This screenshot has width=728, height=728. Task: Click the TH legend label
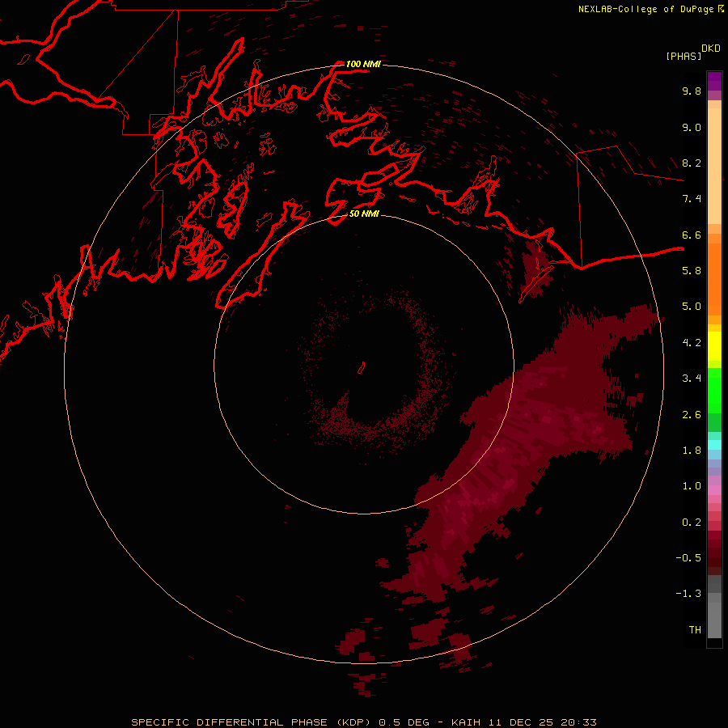(695, 630)
